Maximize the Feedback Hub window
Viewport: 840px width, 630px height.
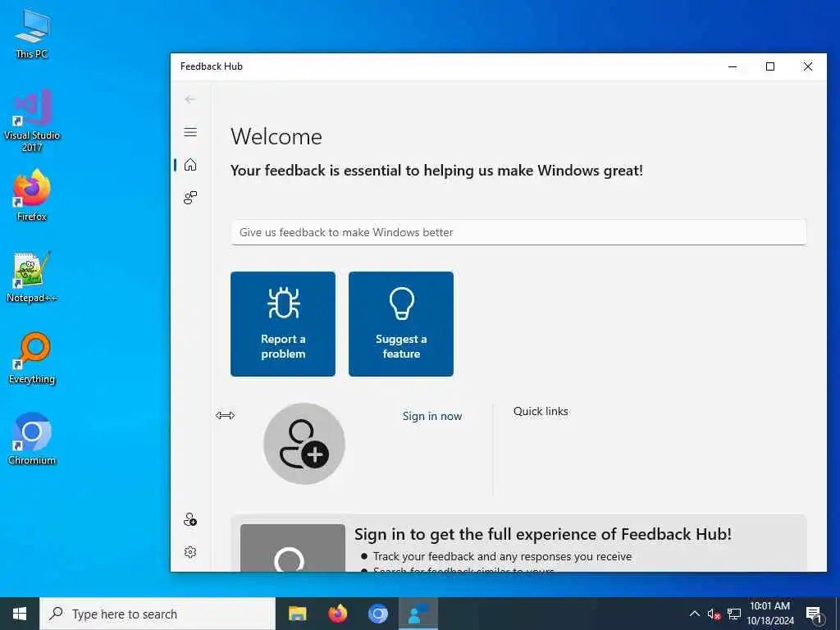[x=769, y=66]
